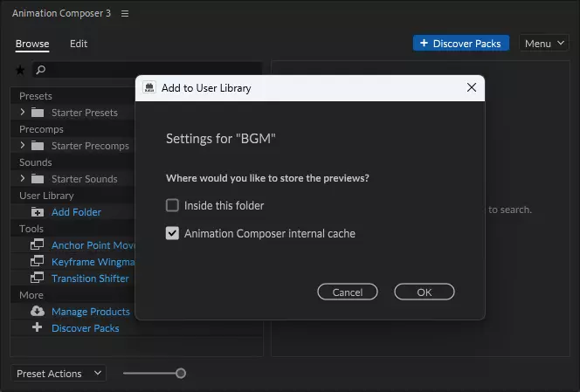Click the Discover Packs link under More

pyautogui.click(x=86, y=328)
